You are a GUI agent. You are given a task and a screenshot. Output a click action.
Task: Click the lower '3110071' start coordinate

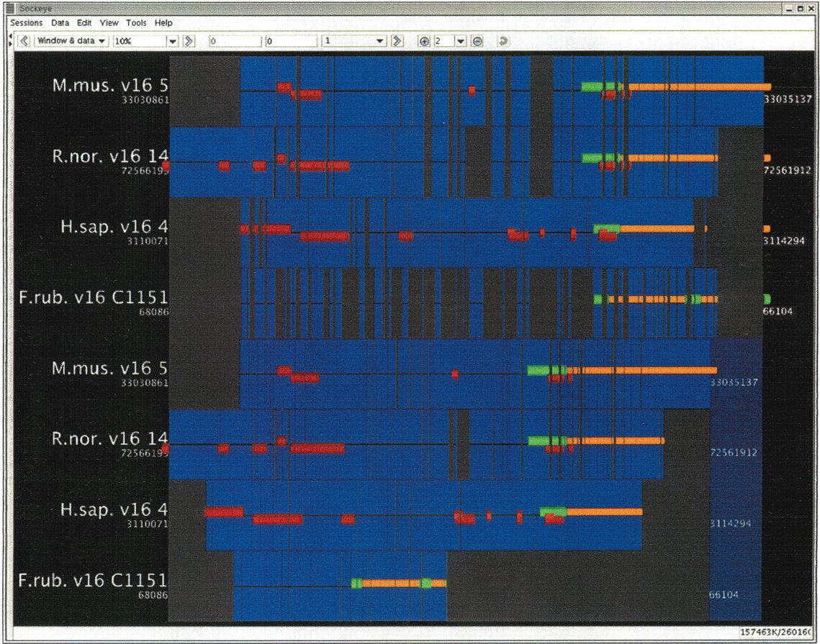coord(148,524)
